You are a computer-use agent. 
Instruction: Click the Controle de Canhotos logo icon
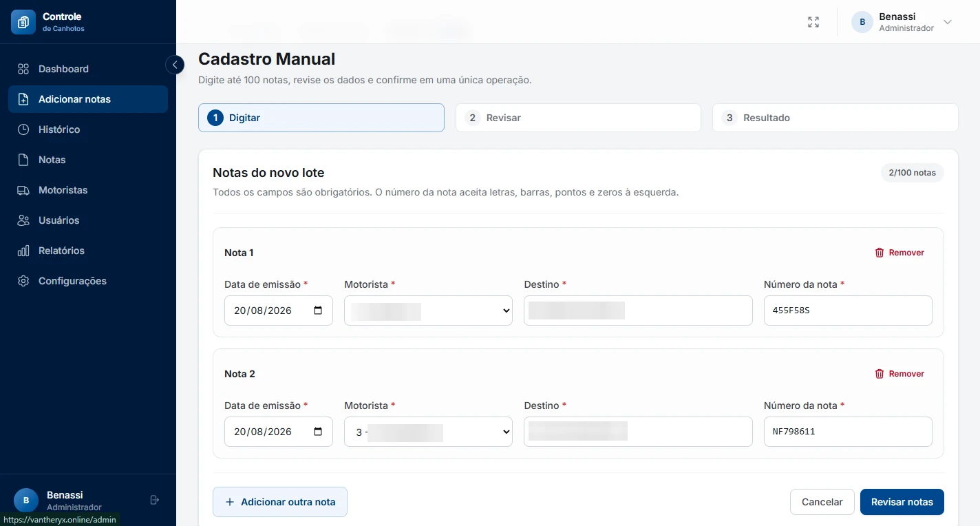click(23, 22)
